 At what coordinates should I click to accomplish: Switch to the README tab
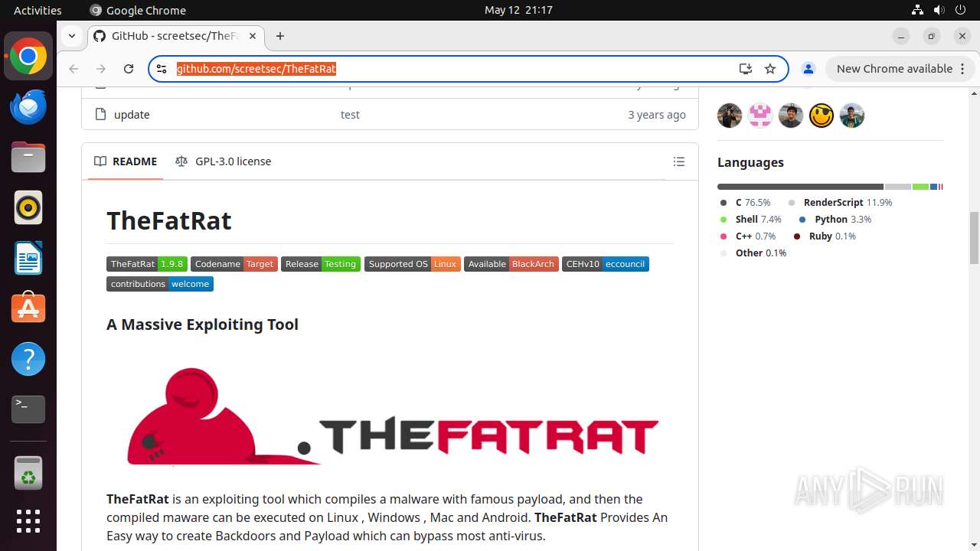(126, 161)
